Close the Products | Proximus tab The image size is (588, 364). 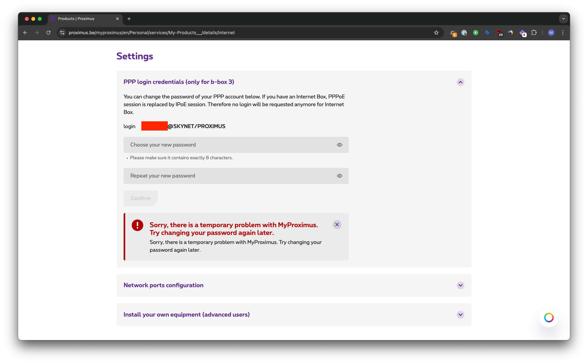coord(117,19)
